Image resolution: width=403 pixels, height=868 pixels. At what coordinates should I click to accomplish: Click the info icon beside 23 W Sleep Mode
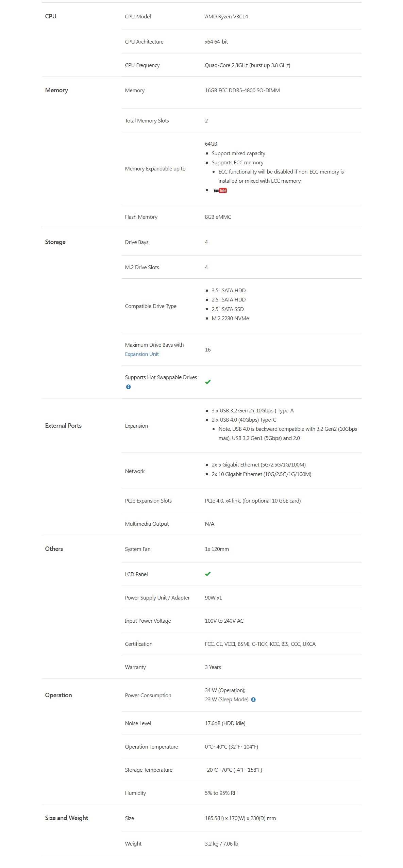[253, 700]
